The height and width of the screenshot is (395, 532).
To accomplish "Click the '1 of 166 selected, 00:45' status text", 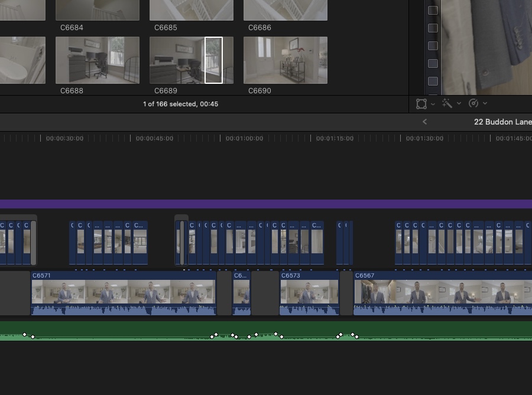I will 180,104.
